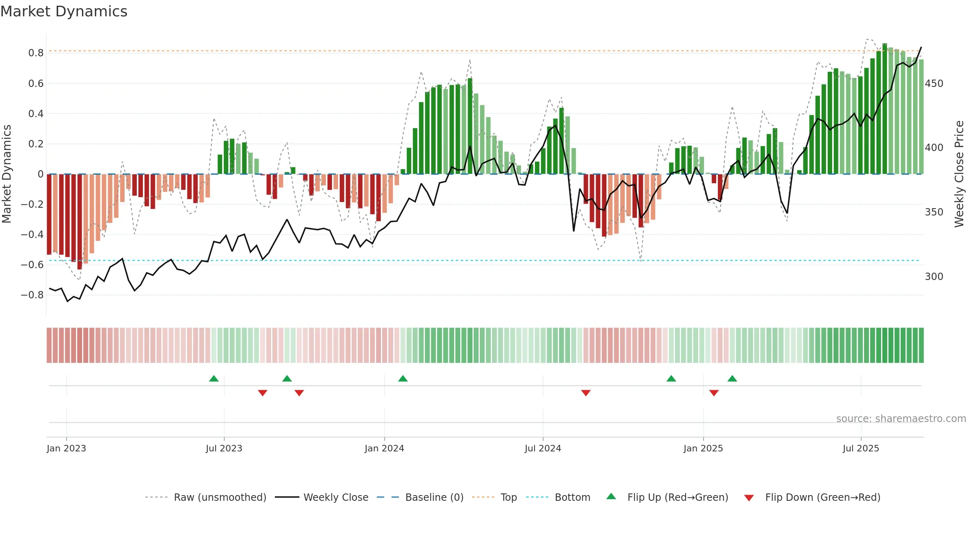Toggle Flip Up (Red→Green) legend entry
980x551 pixels.
tap(668, 497)
